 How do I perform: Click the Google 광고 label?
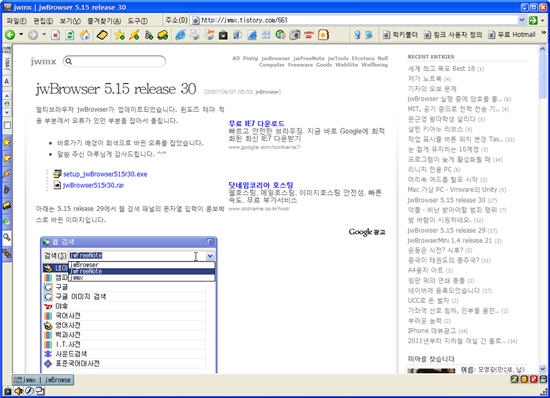click(x=367, y=232)
